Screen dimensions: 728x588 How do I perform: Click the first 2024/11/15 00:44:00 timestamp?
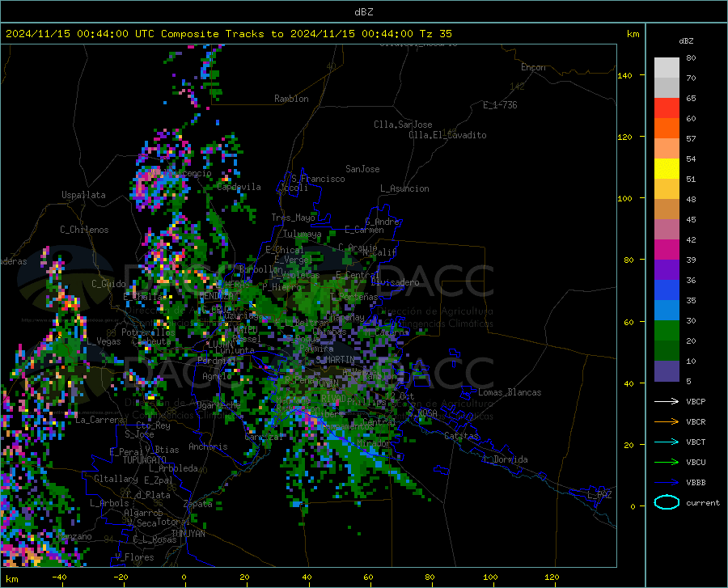tap(67, 34)
